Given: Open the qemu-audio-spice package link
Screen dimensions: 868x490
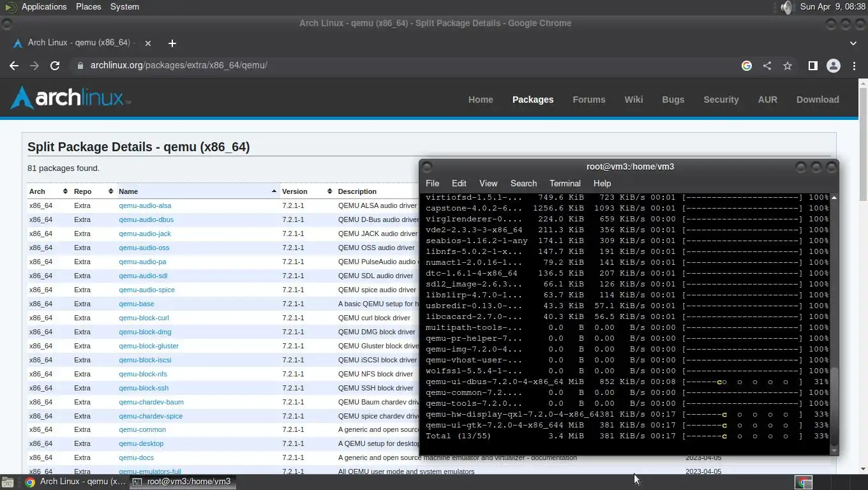Looking at the screenshot, I should 147,290.
